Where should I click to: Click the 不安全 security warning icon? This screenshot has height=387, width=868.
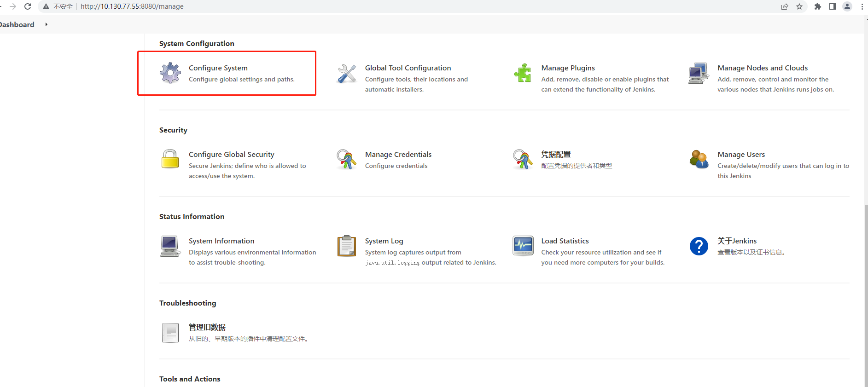46,6
